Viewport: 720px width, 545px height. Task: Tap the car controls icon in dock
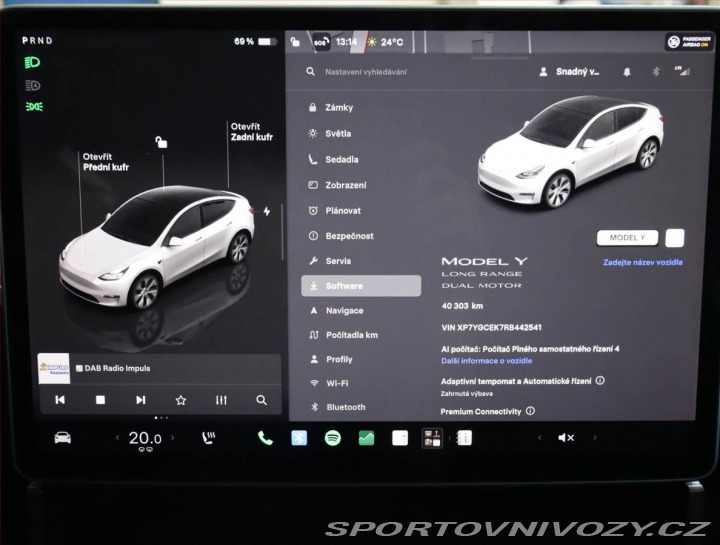pyautogui.click(x=62, y=438)
